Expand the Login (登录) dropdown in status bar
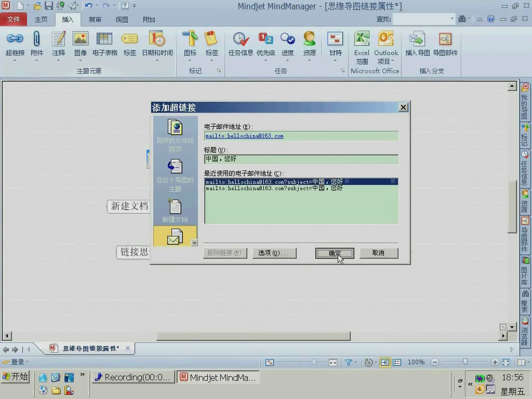This screenshot has width=532, height=399. coord(27,362)
